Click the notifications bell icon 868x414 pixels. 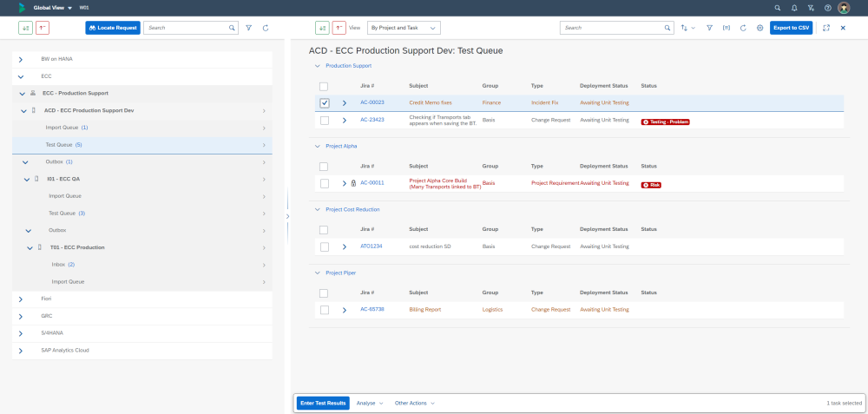click(x=793, y=8)
